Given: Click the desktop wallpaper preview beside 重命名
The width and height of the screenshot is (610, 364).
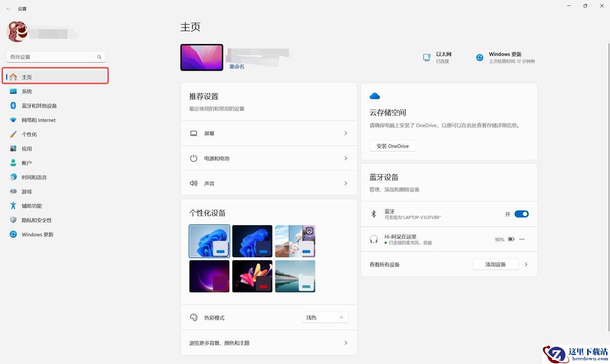Looking at the screenshot, I should coord(202,57).
